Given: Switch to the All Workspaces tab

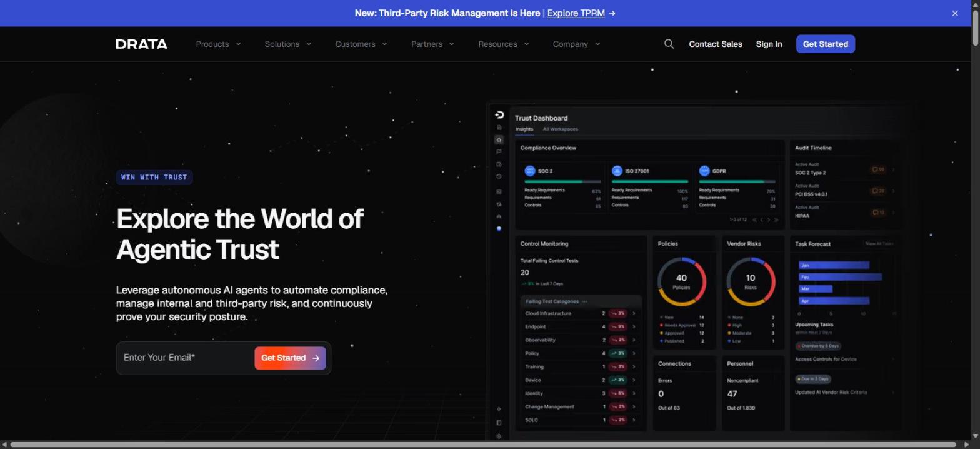Looking at the screenshot, I should pyautogui.click(x=561, y=129).
